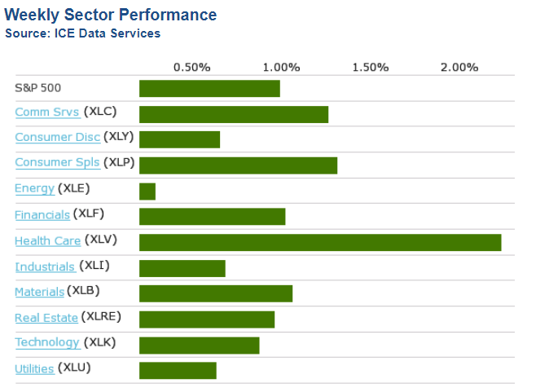Select the Materials sector link
This screenshot has height=392, width=536.
pos(39,291)
